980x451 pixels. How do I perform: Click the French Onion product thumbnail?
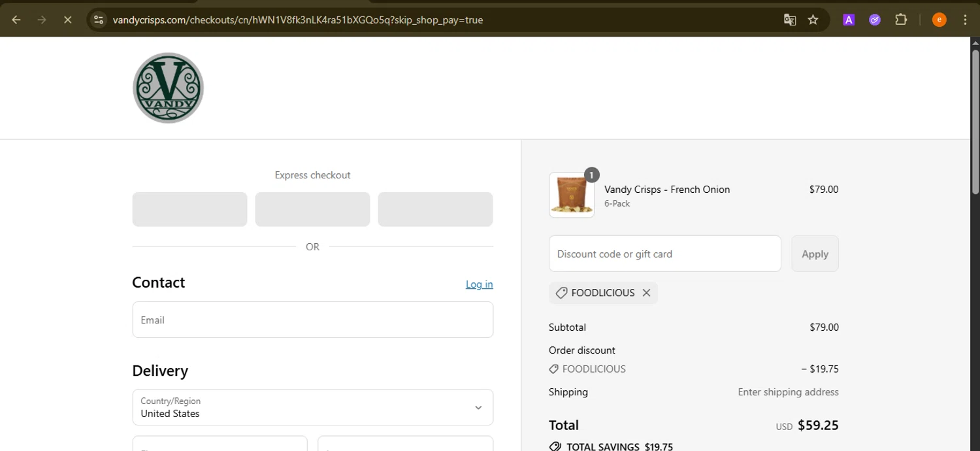click(572, 195)
